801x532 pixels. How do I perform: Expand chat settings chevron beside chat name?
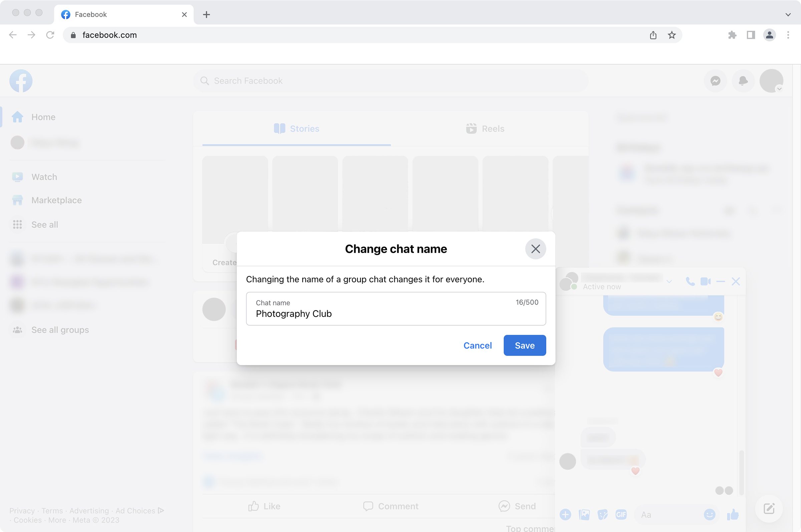point(669,281)
